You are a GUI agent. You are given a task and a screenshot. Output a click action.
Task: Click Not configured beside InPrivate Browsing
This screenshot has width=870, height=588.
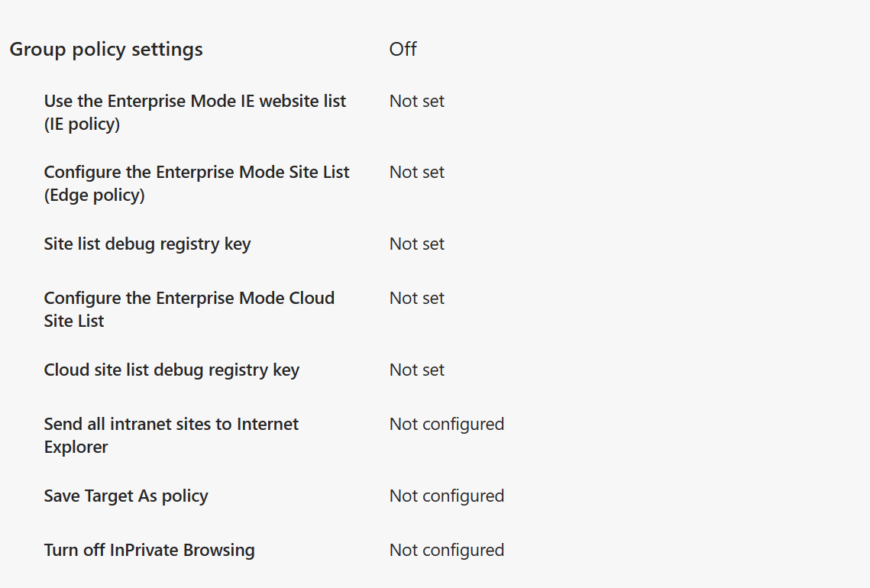click(447, 551)
